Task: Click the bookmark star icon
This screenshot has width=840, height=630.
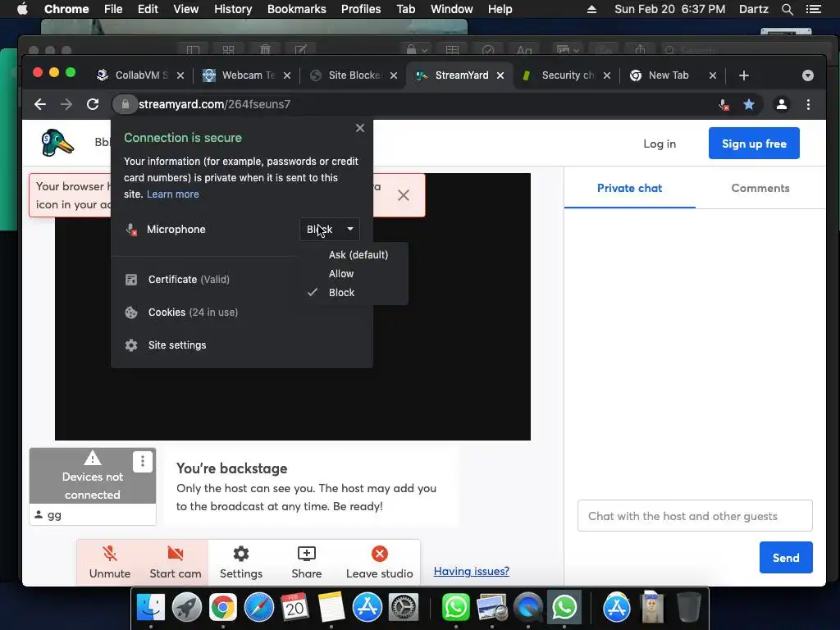Action: coord(749,104)
